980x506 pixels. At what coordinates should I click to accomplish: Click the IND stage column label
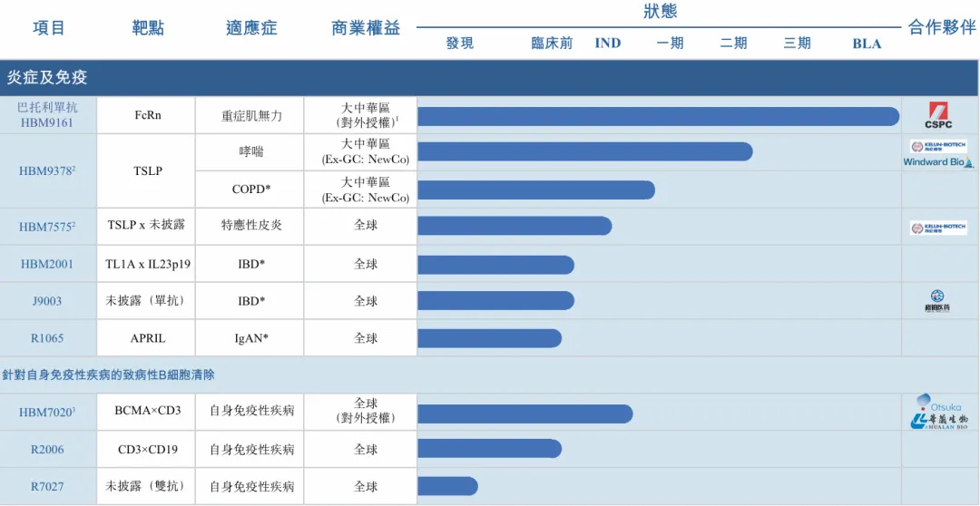tap(607, 44)
